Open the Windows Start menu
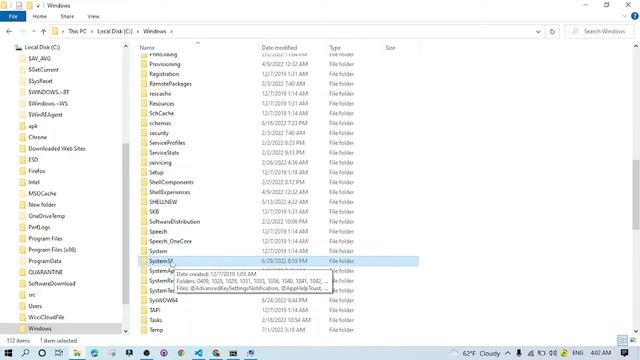The width and height of the screenshot is (640, 360). pyautogui.click(x=8, y=353)
